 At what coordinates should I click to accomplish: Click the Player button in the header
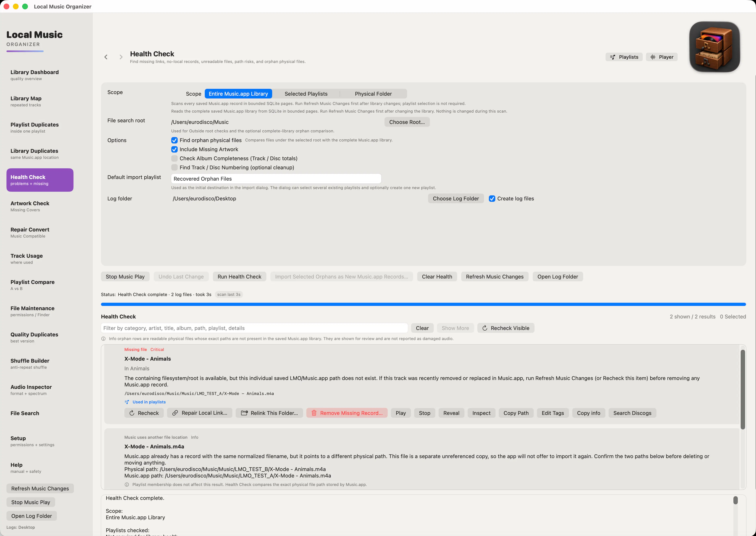[x=661, y=57]
